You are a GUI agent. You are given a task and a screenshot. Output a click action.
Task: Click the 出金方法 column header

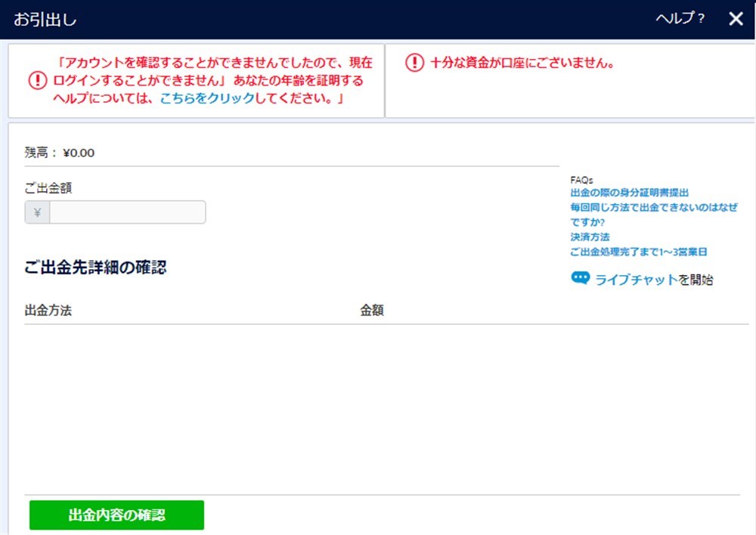[x=48, y=311]
